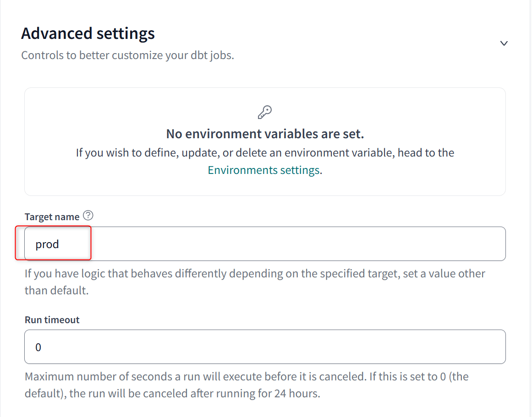
Task: Click the 'than default.' helper text line
Action: pos(56,291)
